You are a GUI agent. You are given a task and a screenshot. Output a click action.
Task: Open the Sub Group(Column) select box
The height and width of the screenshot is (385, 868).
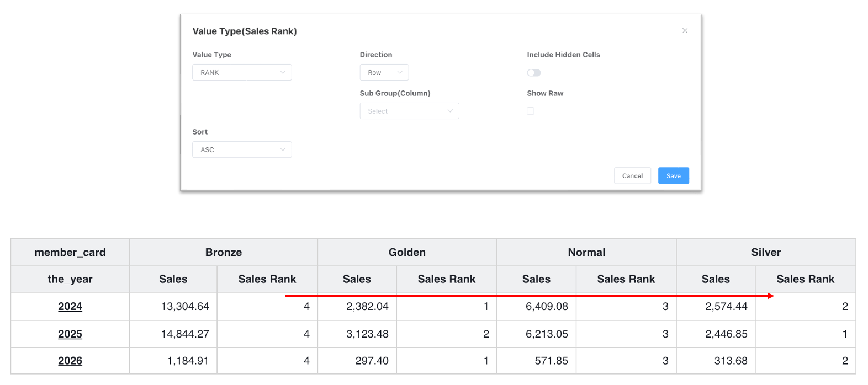coord(409,111)
